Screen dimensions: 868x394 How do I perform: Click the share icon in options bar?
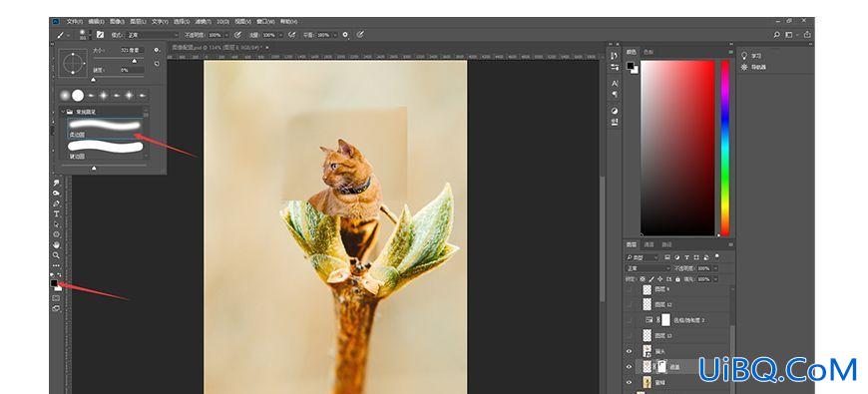click(x=807, y=34)
